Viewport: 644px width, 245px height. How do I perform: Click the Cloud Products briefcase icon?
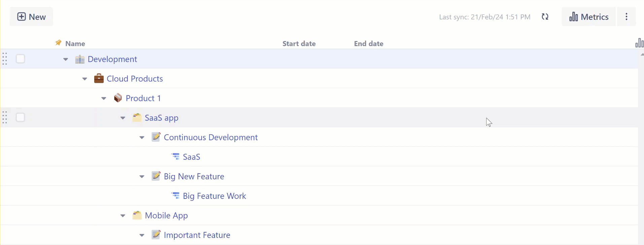point(99,78)
